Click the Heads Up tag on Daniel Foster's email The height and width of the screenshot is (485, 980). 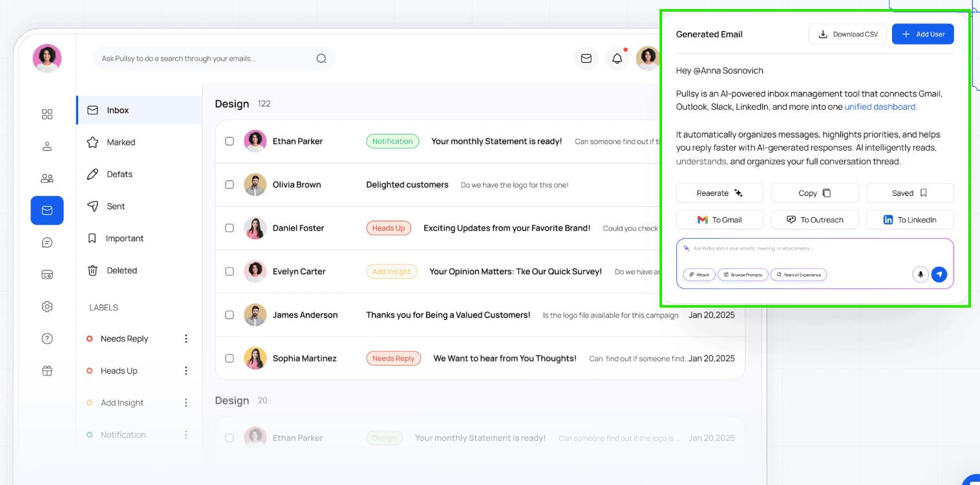[x=389, y=228]
